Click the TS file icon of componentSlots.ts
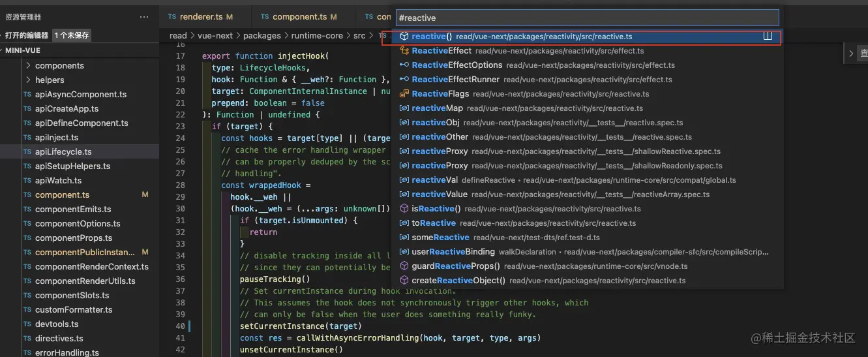The image size is (868, 357). point(27,296)
